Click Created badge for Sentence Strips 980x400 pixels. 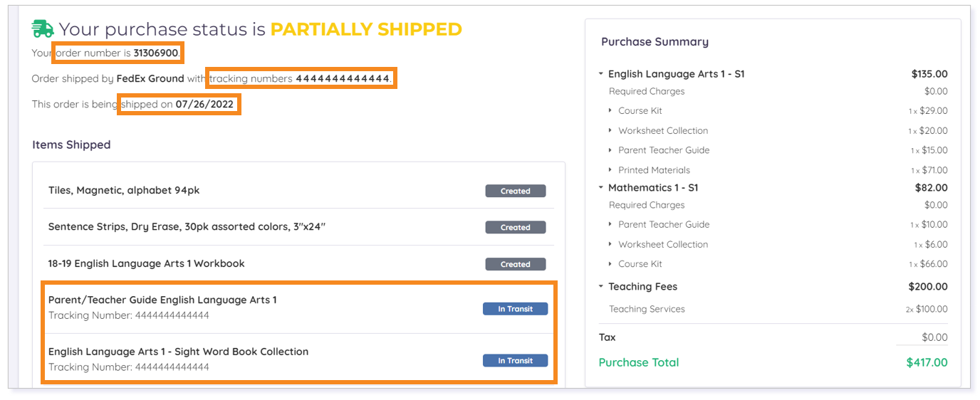tap(516, 228)
